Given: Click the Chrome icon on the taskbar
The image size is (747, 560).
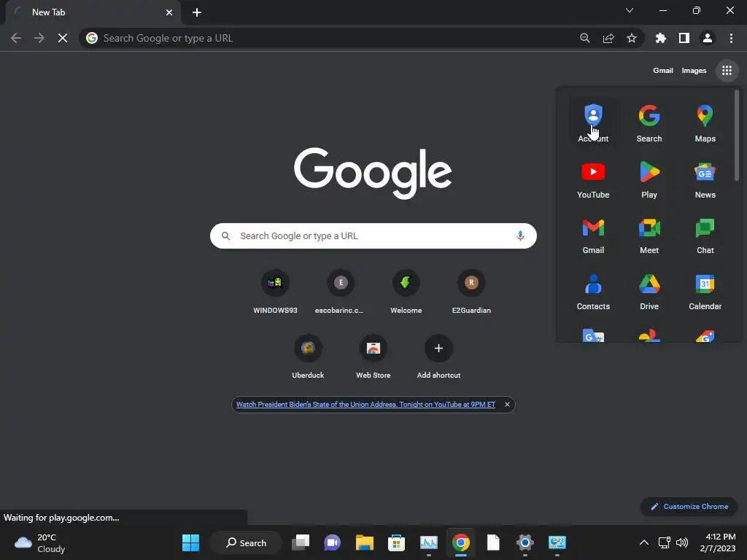Looking at the screenshot, I should (x=461, y=542).
